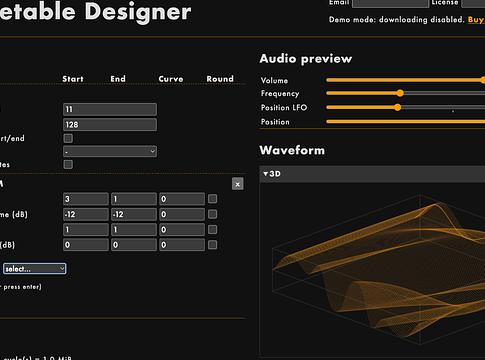Click the Curve field in the -12 dB row
This screenshot has height=360, width=485.
pyautogui.click(x=182, y=214)
